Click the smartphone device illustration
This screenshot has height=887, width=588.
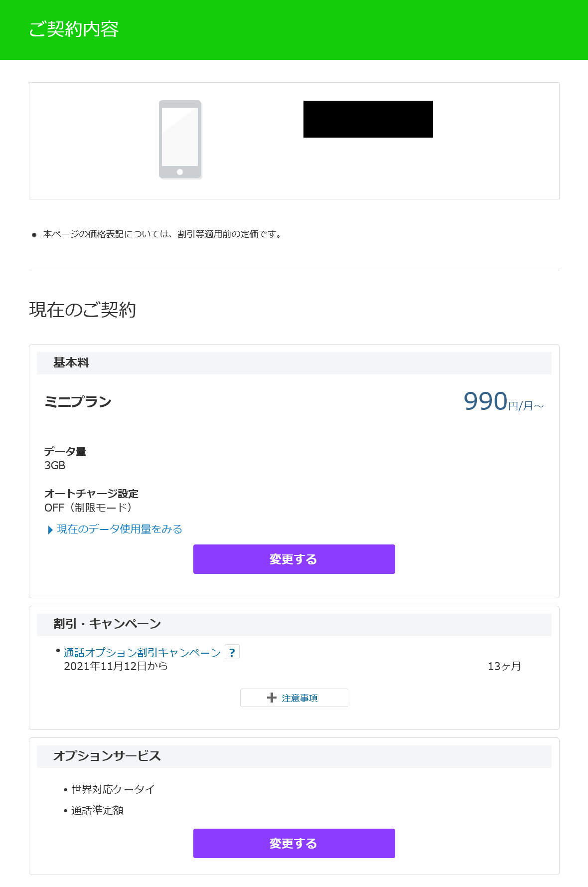(180, 140)
